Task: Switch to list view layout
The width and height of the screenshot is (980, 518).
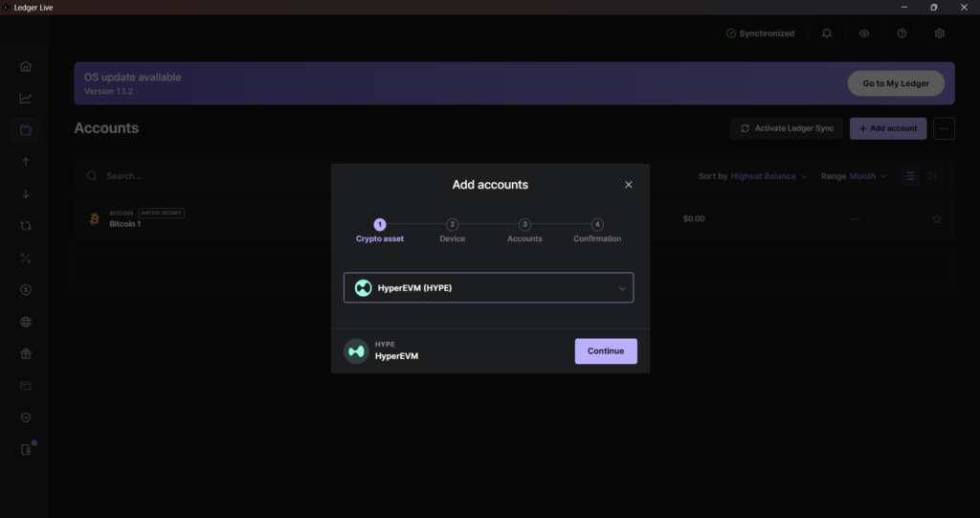Action: pyautogui.click(x=910, y=176)
